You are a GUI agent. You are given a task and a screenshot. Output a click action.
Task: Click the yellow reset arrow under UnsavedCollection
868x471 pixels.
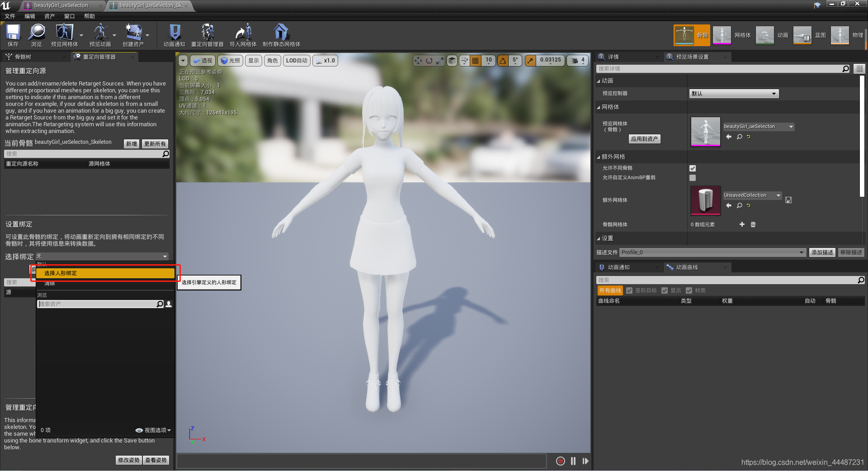pyautogui.click(x=749, y=205)
